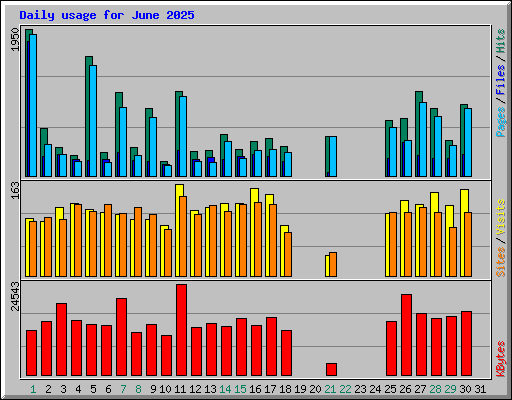Click day 21 on the x-axis

tap(330, 389)
